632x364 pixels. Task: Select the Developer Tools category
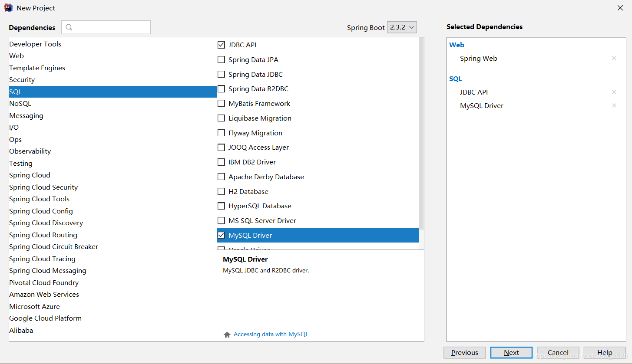113,44
